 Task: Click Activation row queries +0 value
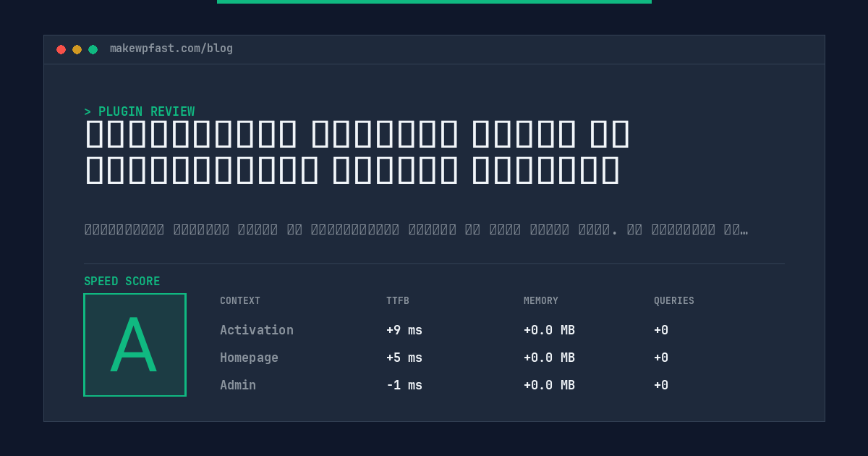coord(661,330)
